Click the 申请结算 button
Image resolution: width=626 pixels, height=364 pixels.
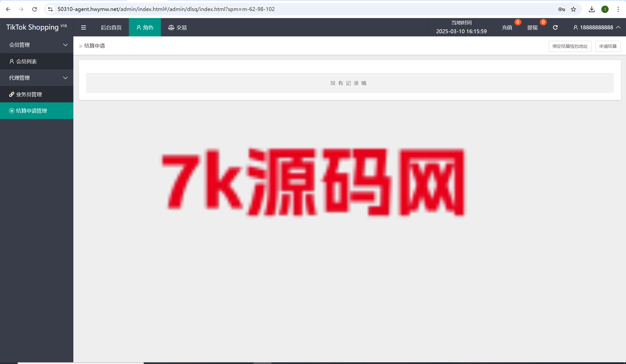pos(608,46)
